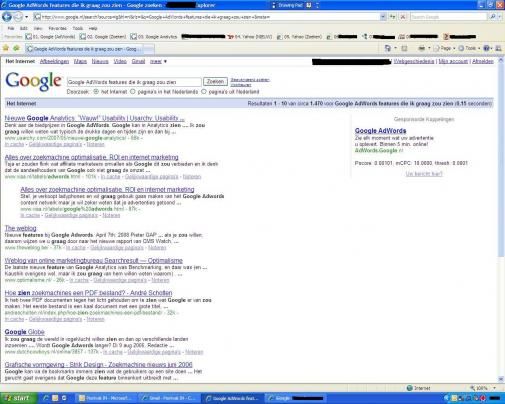Screen dimensions: 505x404
Task: Click the Refresh icon next to the address bar
Action: point(393,17)
